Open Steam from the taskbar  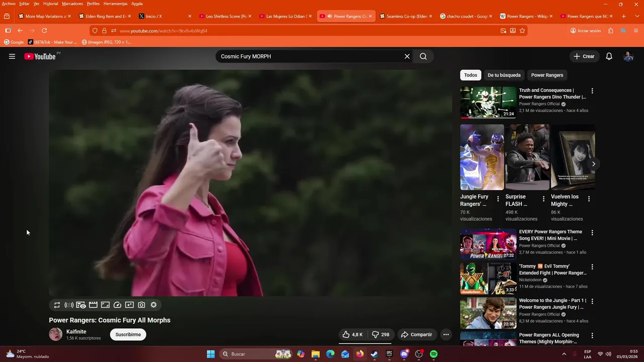coord(374,354)
